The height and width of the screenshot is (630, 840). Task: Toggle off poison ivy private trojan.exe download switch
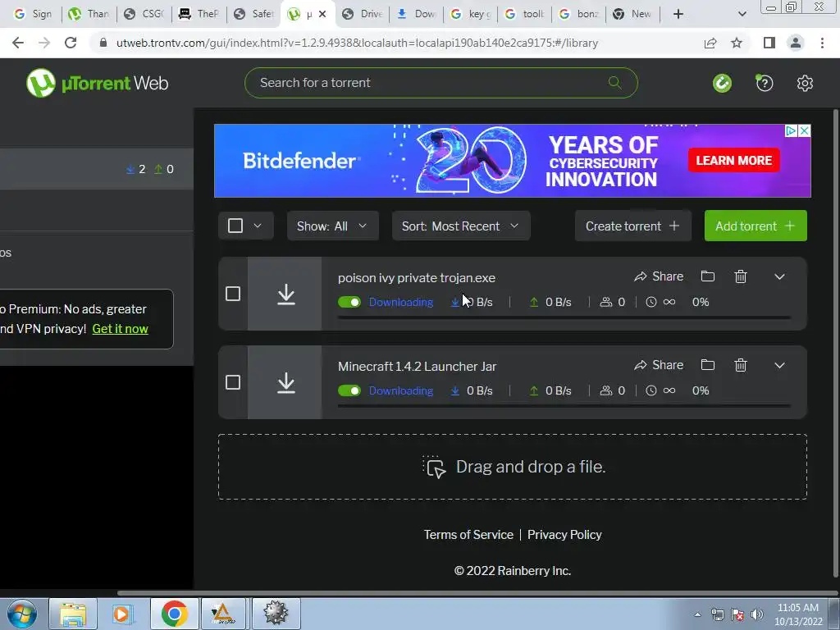(349, 302)
